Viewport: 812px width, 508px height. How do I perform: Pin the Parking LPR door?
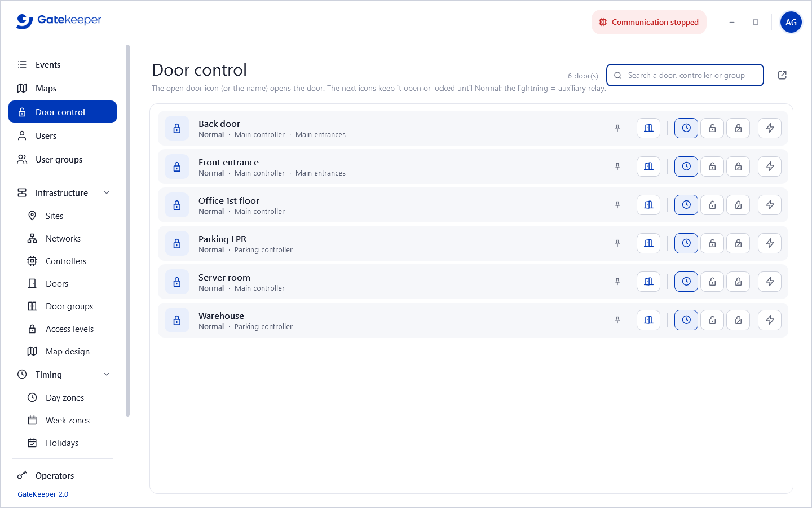point(617,243)
